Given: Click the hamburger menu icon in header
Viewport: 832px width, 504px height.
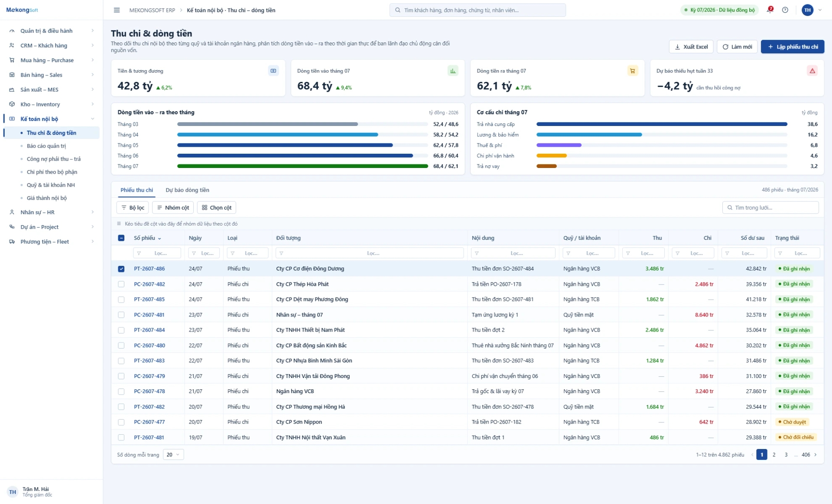Looking at the screenshot, I should [x=117, y=10].
